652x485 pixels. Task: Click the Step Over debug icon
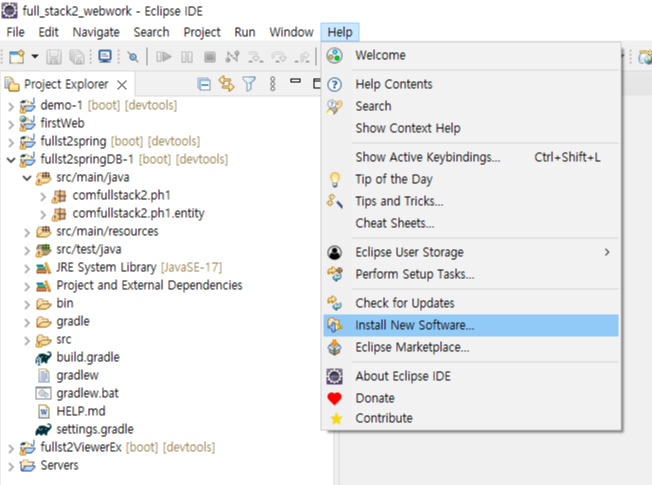(279, 57)
